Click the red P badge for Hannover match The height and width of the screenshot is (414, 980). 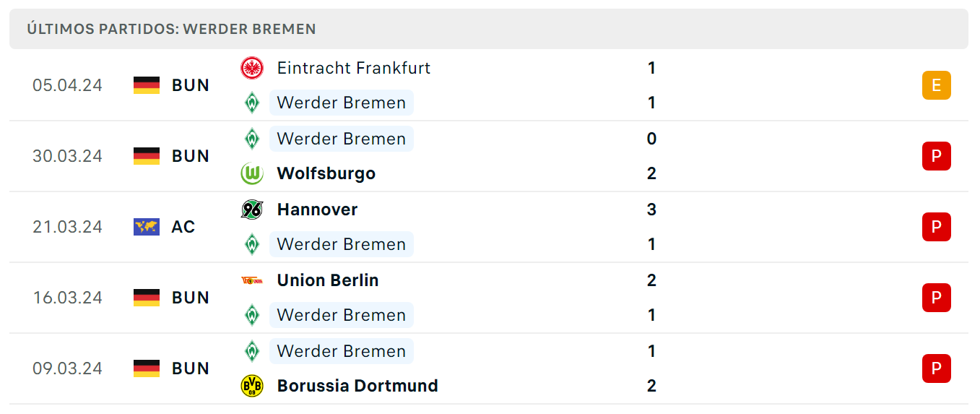click(937, 227)
